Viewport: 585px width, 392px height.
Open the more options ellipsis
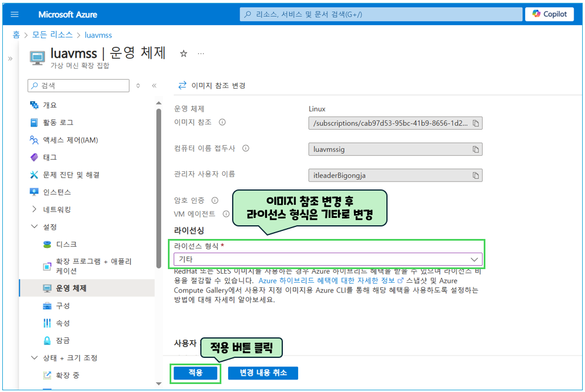tap(201, 53)
